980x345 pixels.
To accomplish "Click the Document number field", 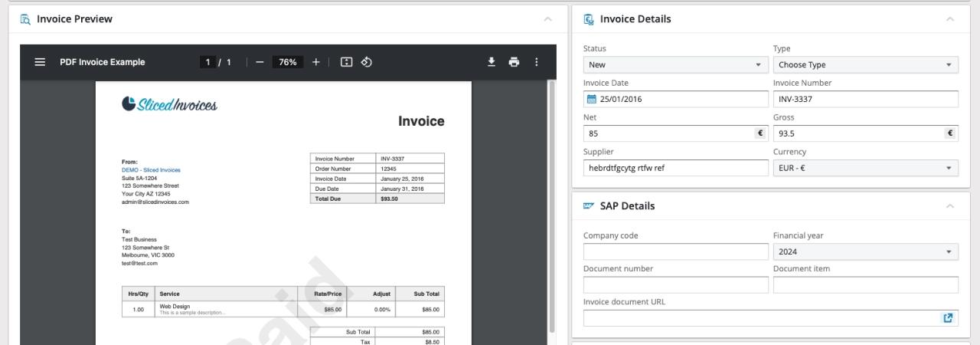I will [676, 284].
